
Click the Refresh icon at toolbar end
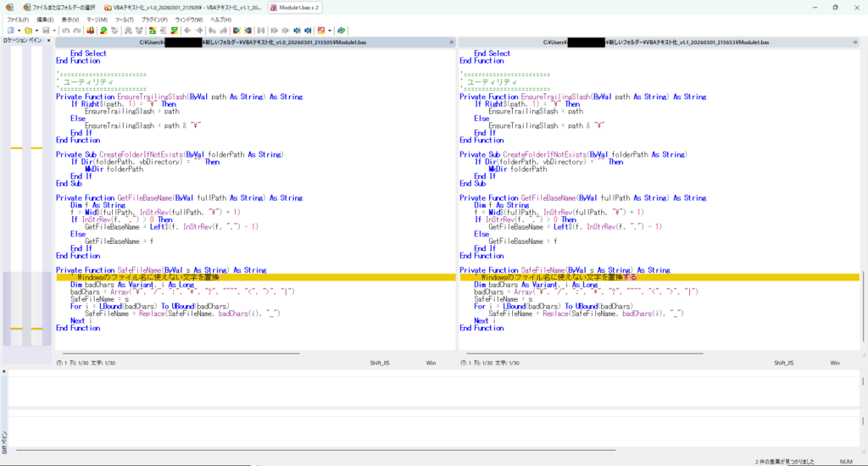tap(341, 31)
